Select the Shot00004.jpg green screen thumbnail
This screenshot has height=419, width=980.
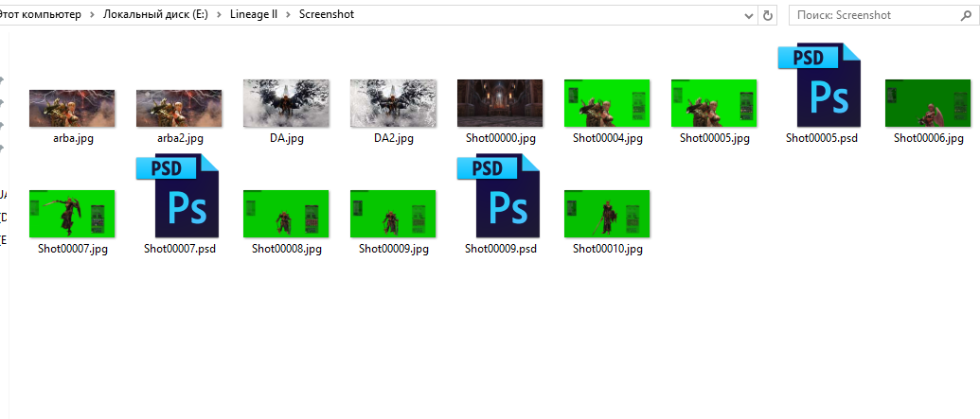point(607,103)
